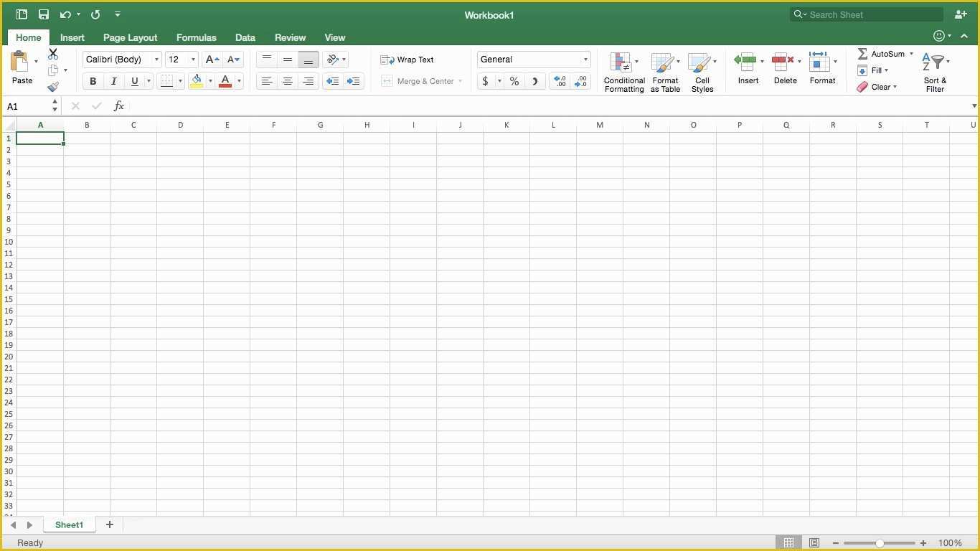Image resolution: width=980 pixels, height=551 pixels.
Task: Open the Clear dropdown
Action: point(877,87)
